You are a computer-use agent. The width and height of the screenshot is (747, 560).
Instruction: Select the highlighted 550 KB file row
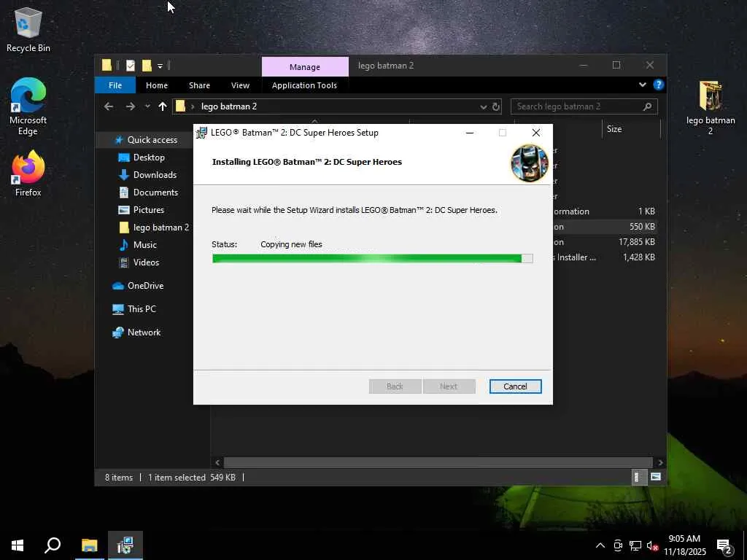tap(605, 227)
